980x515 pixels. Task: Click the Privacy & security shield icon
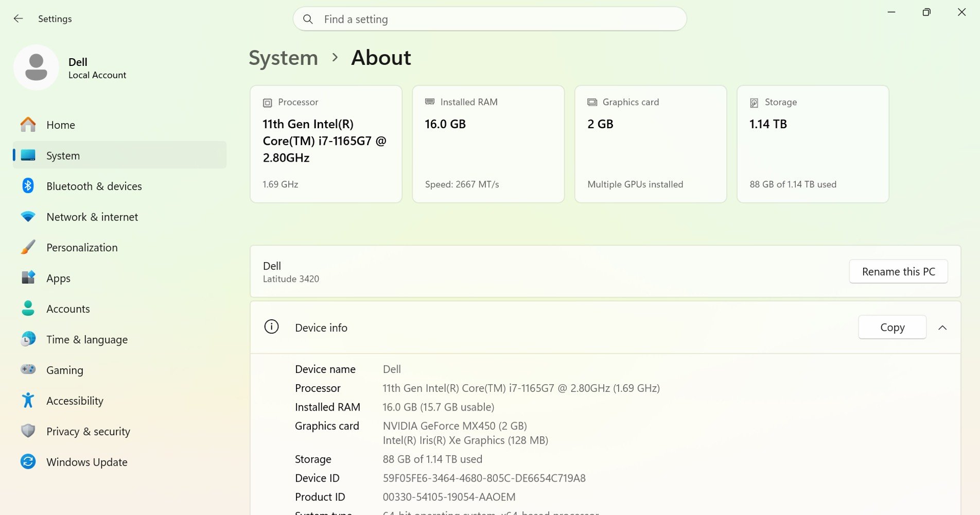pos(28,431)
